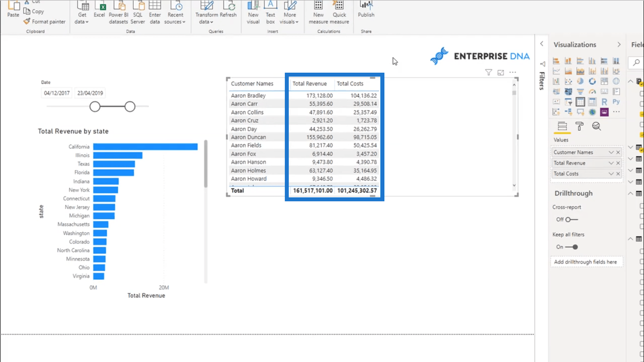
Task: Open More visuals dropdown in ribbon
Action: click(x=289, y=12)
